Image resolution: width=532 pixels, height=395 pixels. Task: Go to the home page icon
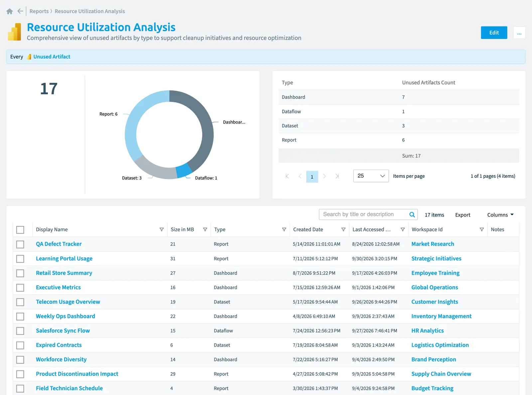[10, 11]
